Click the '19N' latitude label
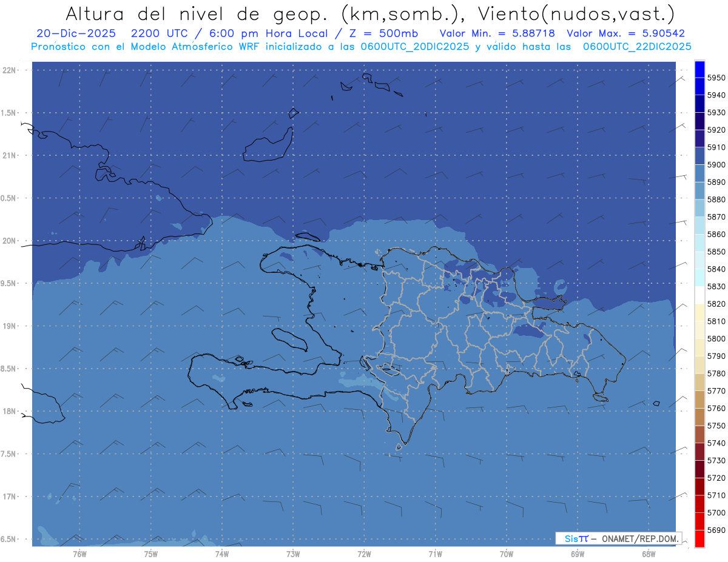The height and width of the screenshot is (562, 728). pyautogui.click(x=9, y=326)
